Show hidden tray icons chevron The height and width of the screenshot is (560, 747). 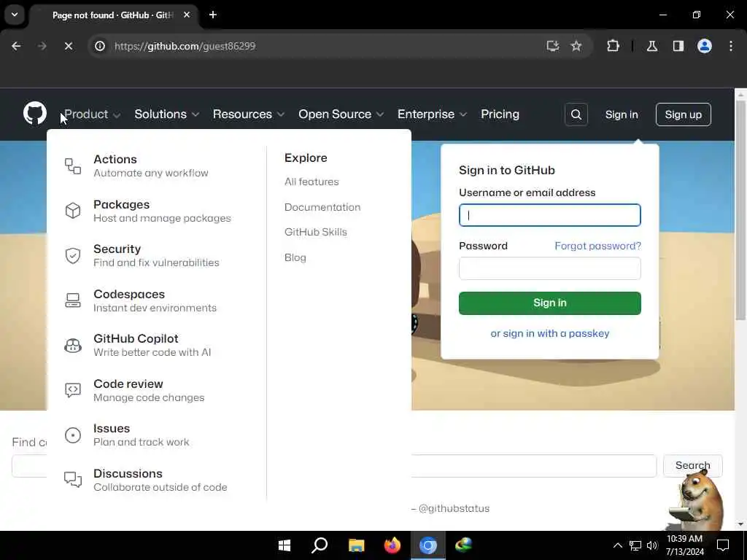pos(617,545)
